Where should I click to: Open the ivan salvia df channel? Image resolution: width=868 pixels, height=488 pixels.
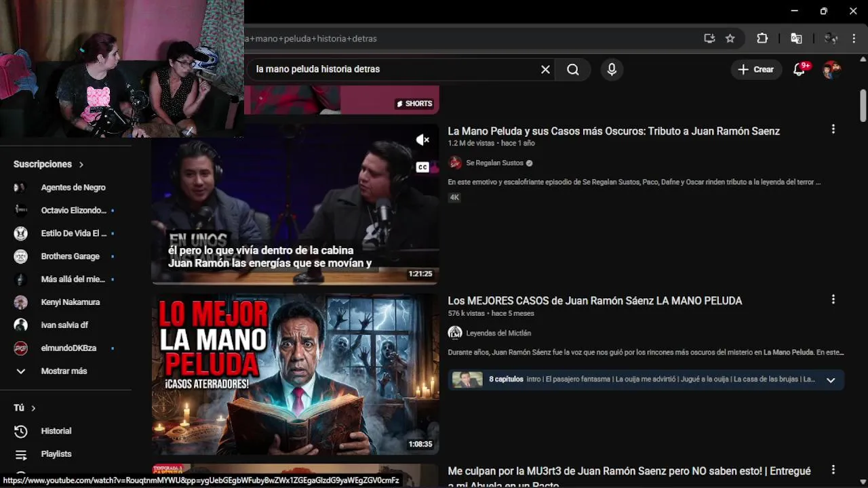[63, 325]
